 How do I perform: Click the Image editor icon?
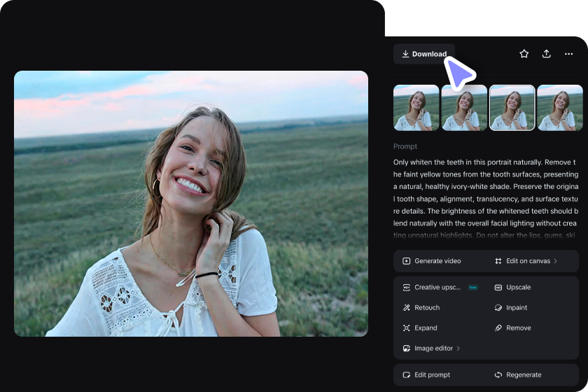[x=406, y=349]
